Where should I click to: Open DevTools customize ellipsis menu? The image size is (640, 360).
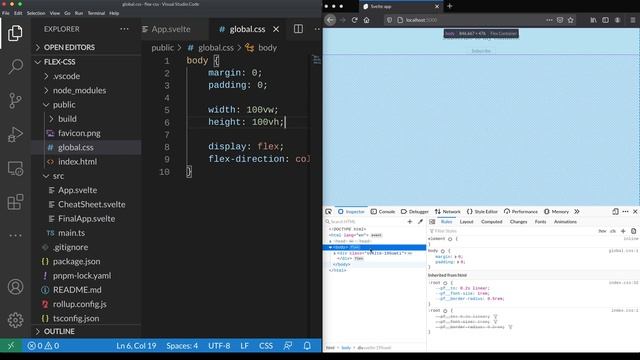625,211
